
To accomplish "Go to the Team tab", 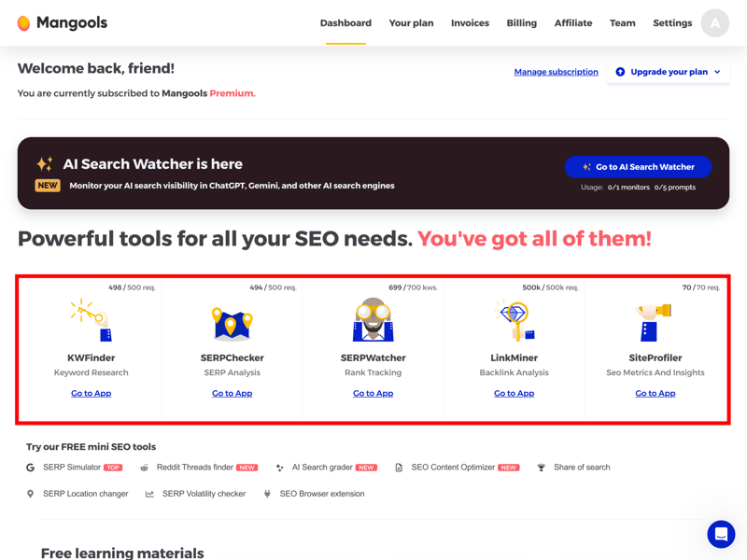I will pyautogui.click(x=622, y=23).
